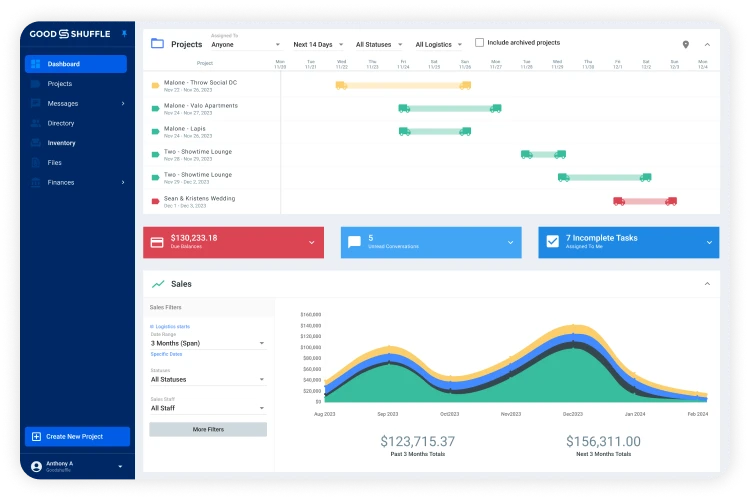This screenshot has width=750, height=499.
Task: Expand the Due Balances card
Action: point(311,242)
